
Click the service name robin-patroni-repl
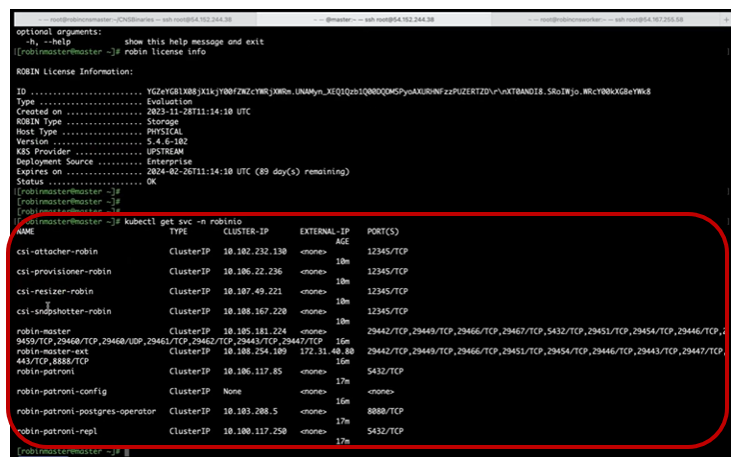pyautogui.click(x=57, y=431)
